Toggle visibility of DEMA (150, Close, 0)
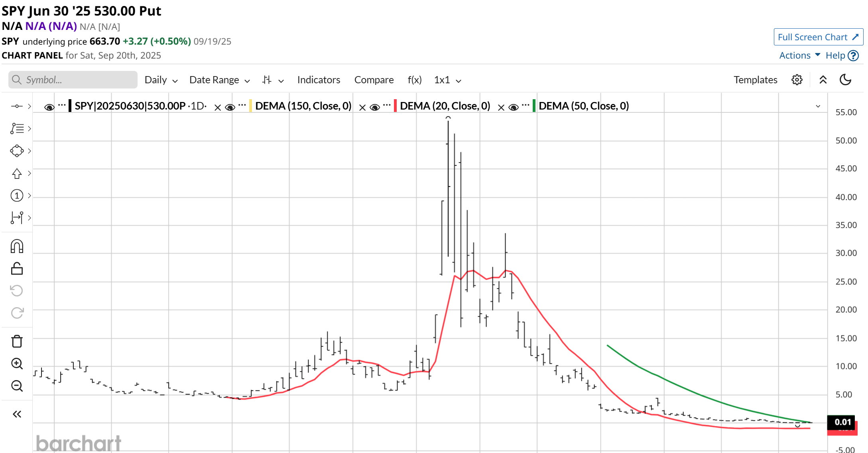Viewport: 868px width, 453px height. tap(230, 106)
